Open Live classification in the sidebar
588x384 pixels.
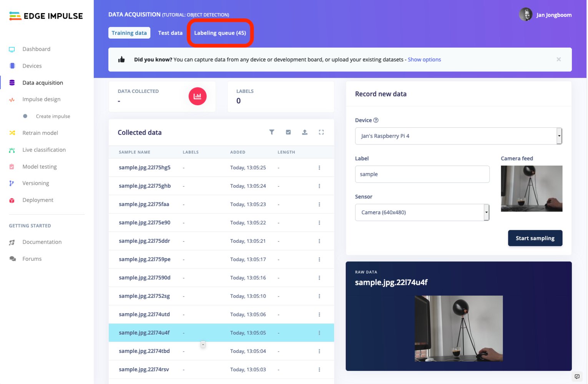(x=44, y=150)
